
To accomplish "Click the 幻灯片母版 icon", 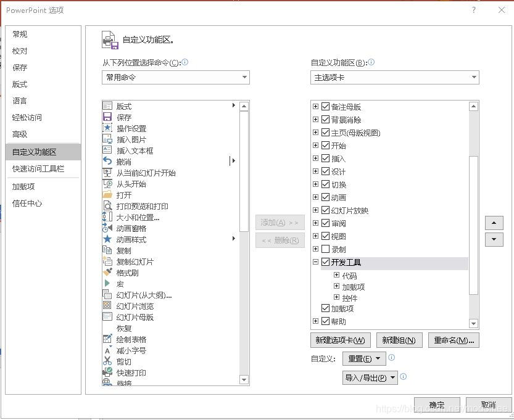I will click(107, 317).
